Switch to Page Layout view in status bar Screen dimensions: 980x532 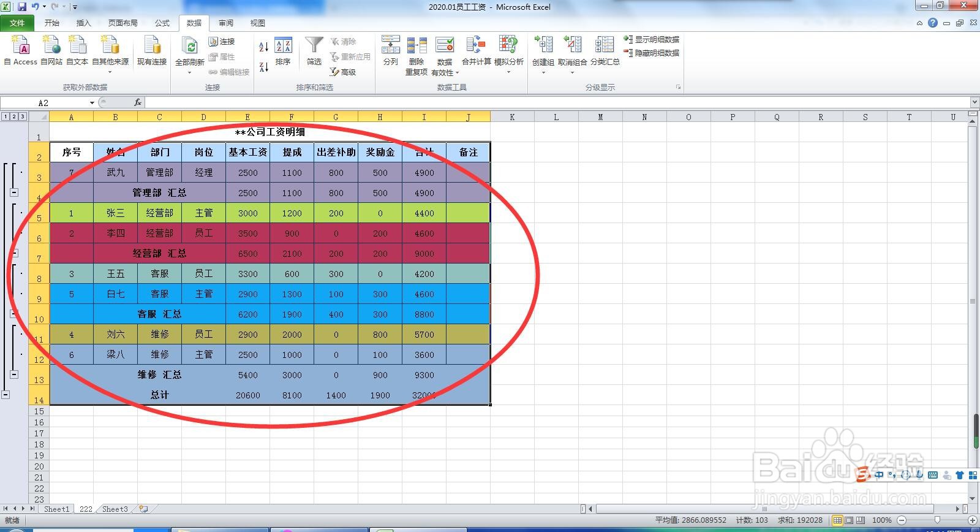(x=849, y=520)
